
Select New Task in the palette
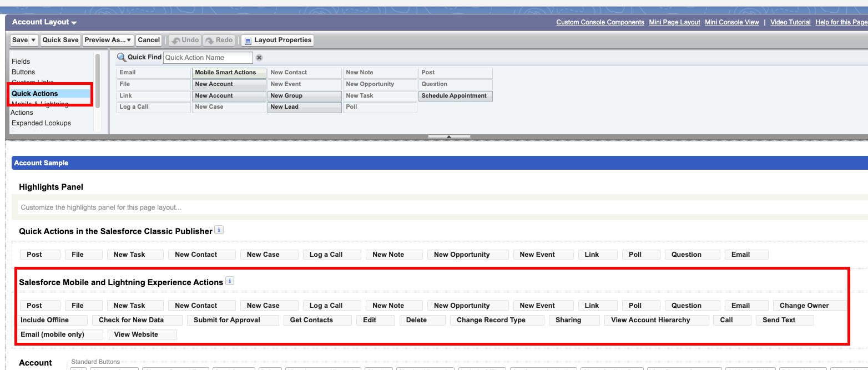380,96
